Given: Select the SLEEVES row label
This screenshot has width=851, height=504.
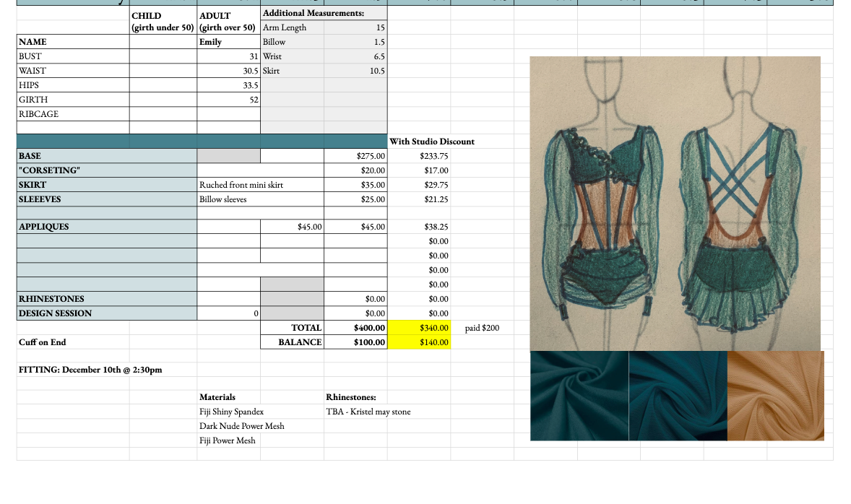Looking at the screenshot, I should pyautogui.click(x=107, y=199).
